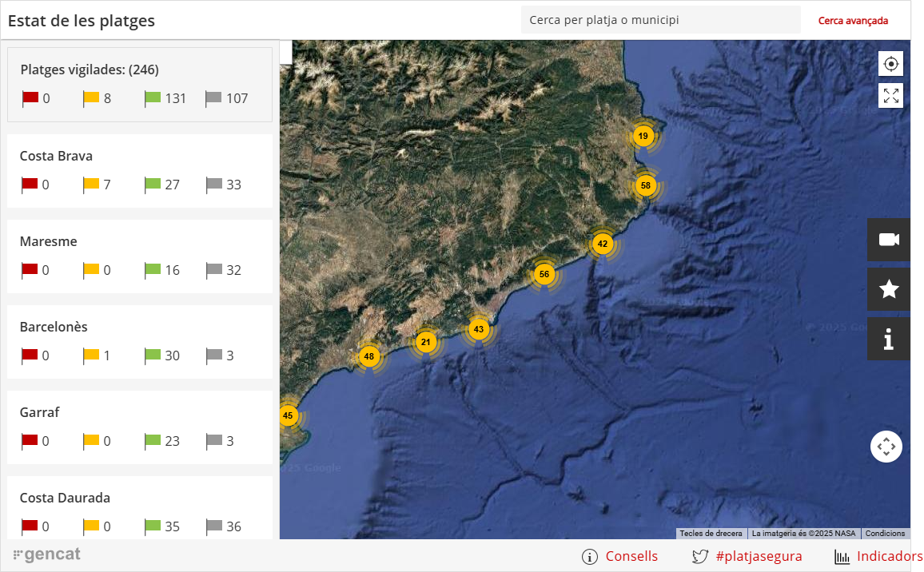
Task: Select the Garraf region card
Action: pyautogui.click(x=140, y=427)
